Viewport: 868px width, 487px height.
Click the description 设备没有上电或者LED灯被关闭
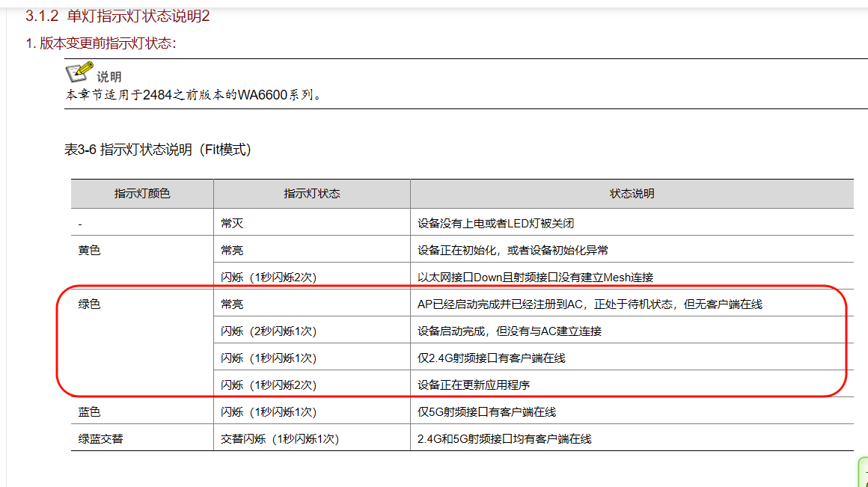pos(495,224)
